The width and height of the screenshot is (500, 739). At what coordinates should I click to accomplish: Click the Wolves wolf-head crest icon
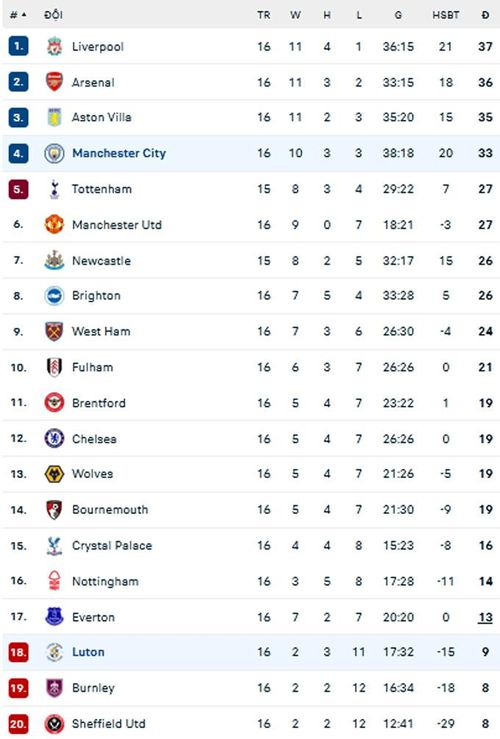54,474
